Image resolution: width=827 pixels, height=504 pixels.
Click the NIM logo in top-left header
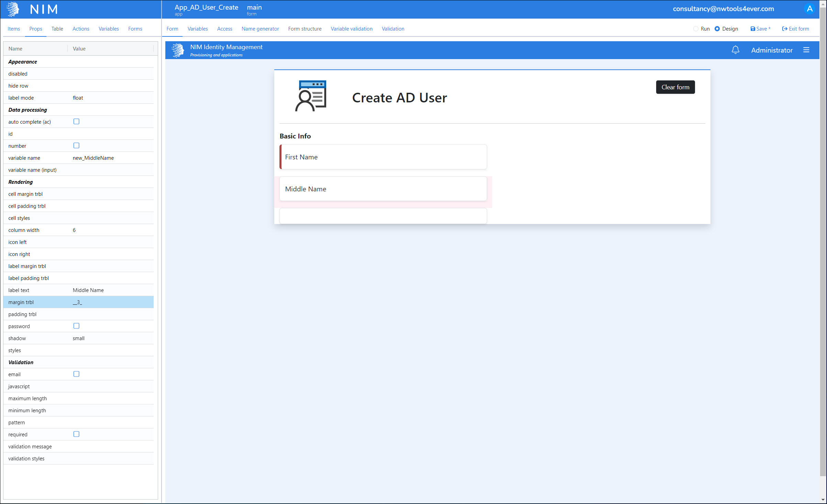click(13, 9)
